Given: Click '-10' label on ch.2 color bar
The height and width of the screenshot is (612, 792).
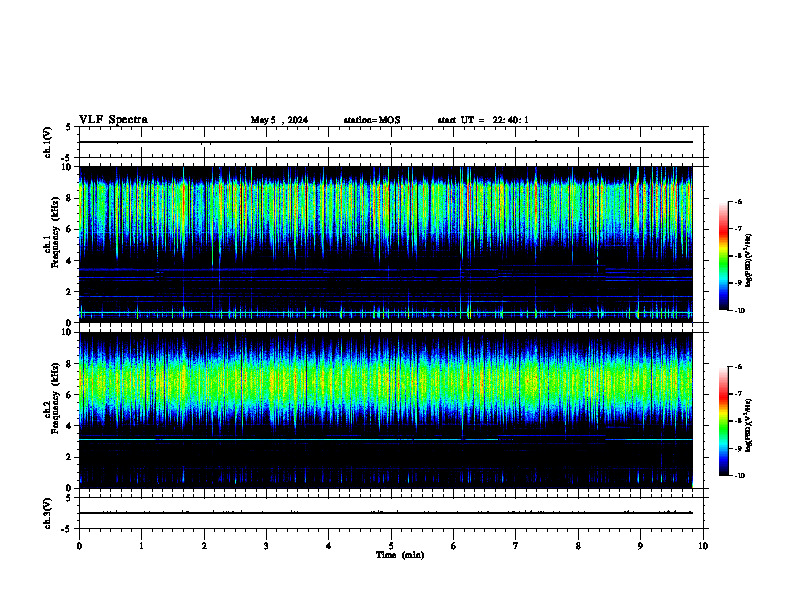Looking at the screenshot, I should point(739,476).
